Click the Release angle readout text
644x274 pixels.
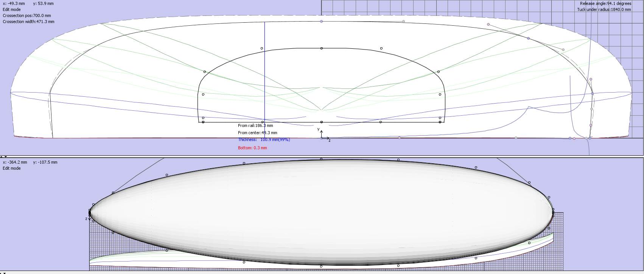605,3
